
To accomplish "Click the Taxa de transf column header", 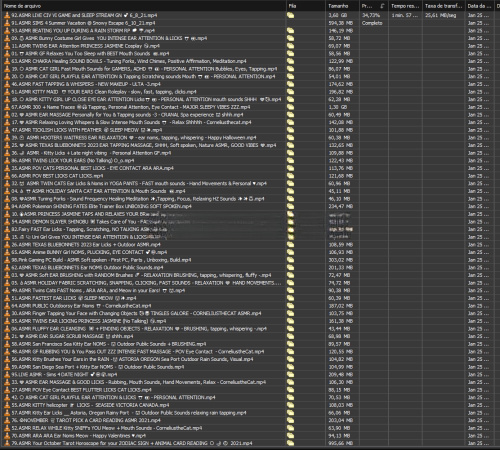I will coord(444,6).
